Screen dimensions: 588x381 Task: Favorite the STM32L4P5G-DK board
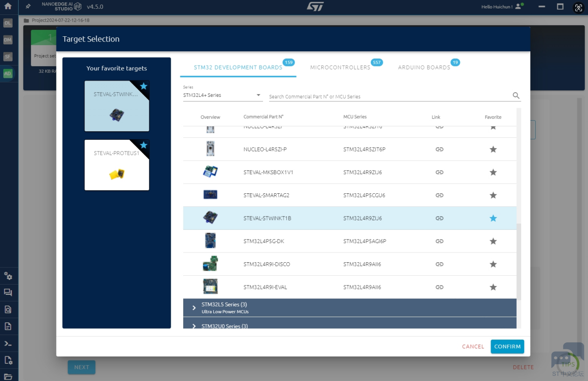[x=493, y=241]
